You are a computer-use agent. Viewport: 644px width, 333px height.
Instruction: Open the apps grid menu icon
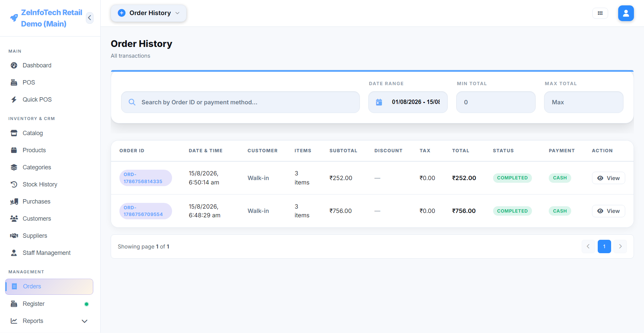coord(600,13)
